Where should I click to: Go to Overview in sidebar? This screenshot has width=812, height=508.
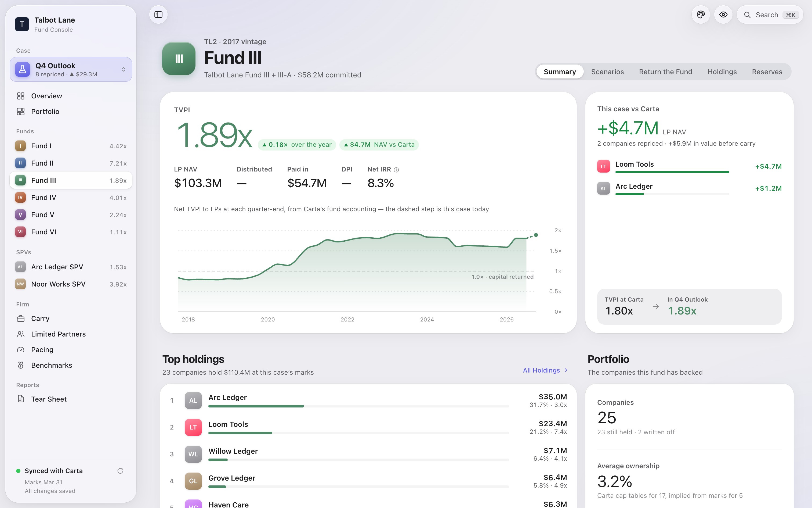(71, 96)
